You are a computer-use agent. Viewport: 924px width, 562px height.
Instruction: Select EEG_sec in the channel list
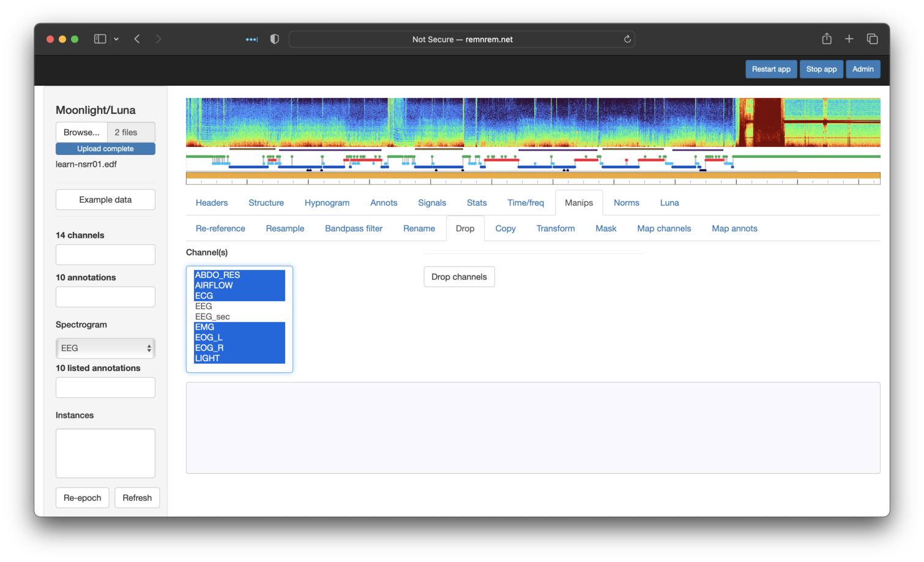pos(212,317)
